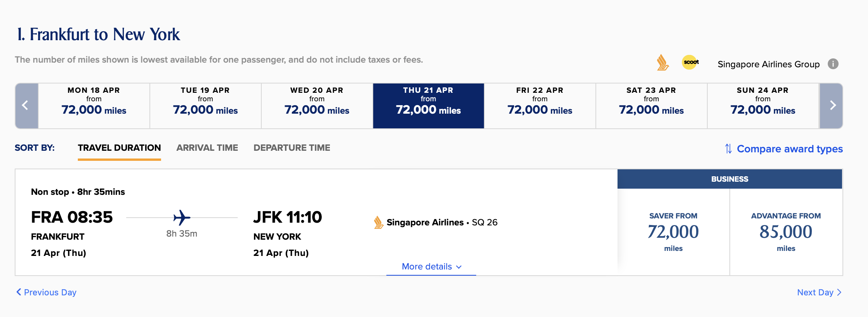Go to previous dates with left carousel arrow
Screen dimensions: 868x317
pyautogui.click(x=26, y=106)
